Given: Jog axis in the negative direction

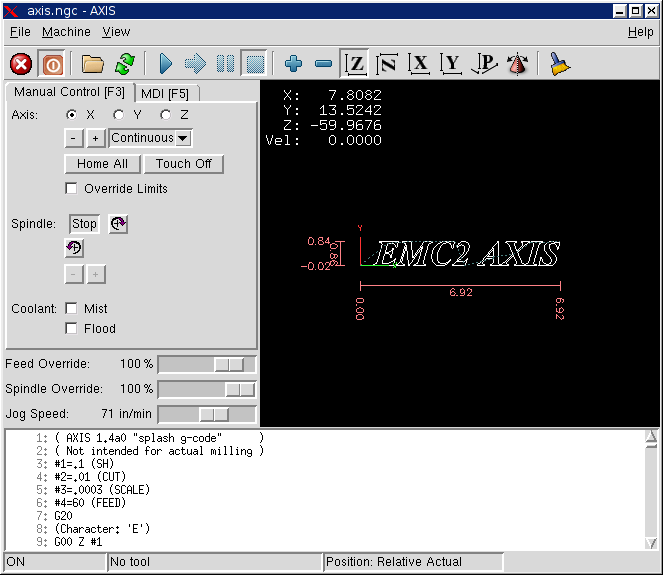Looking at the screenshot, I should click(74, 138).
